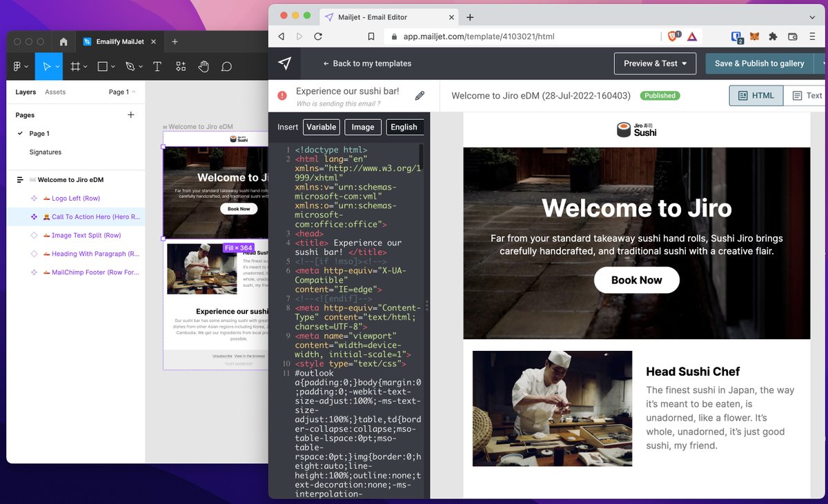
Task: Open the browser hamburger menu
Action: tap(812, 37)
